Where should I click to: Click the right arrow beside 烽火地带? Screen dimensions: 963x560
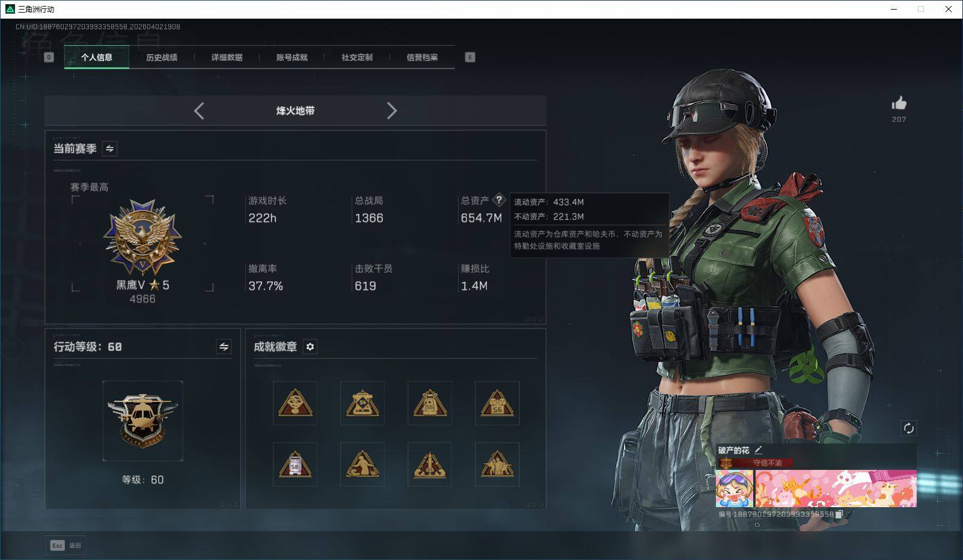[392, 111]
